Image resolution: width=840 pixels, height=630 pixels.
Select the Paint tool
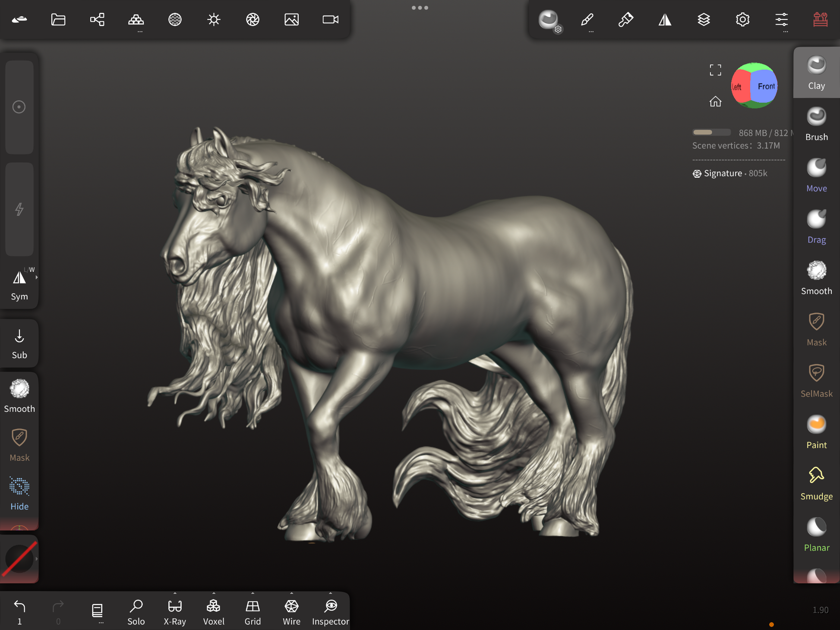tap(816, 432)
